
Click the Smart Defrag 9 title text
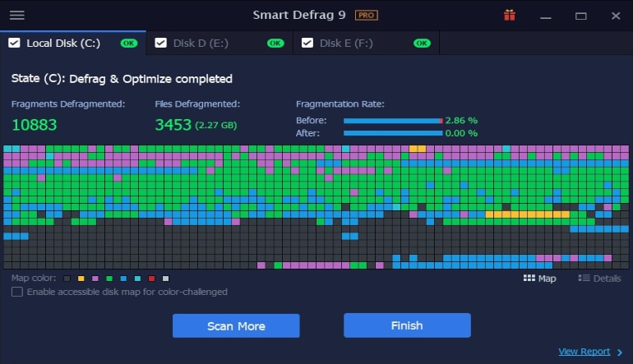(299, 15)
